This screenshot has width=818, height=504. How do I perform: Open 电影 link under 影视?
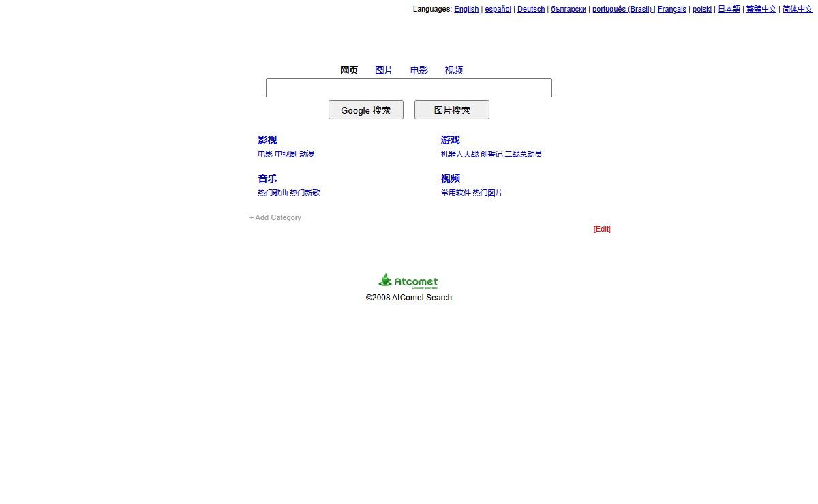265,154
